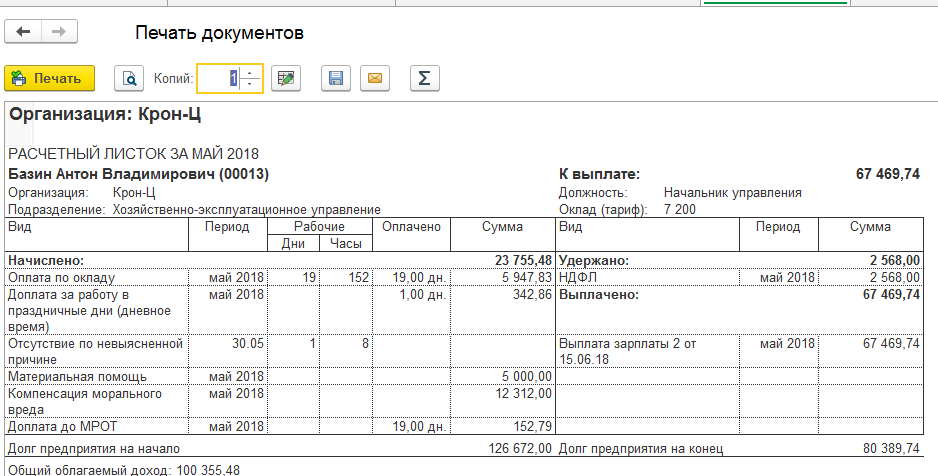The width and height of the screenshot is (938, 476).
Task: Increase copies with up stepper arrow
Action: click(249, 72)
